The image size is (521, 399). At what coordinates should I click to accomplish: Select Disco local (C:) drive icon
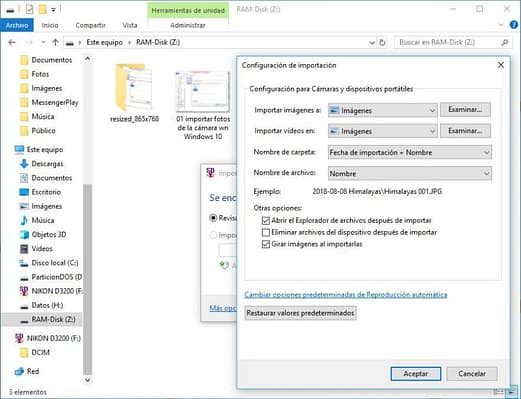click(x=24, y=263)
